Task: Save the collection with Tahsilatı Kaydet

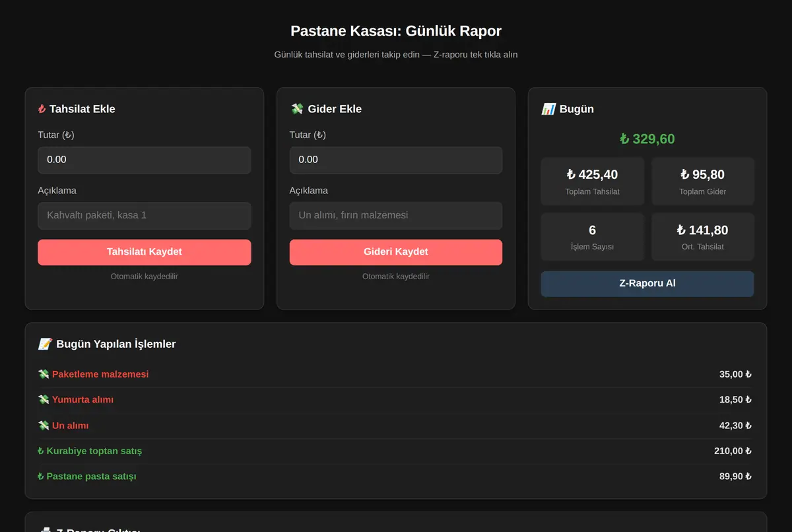Action: click(x=145, y=252)
